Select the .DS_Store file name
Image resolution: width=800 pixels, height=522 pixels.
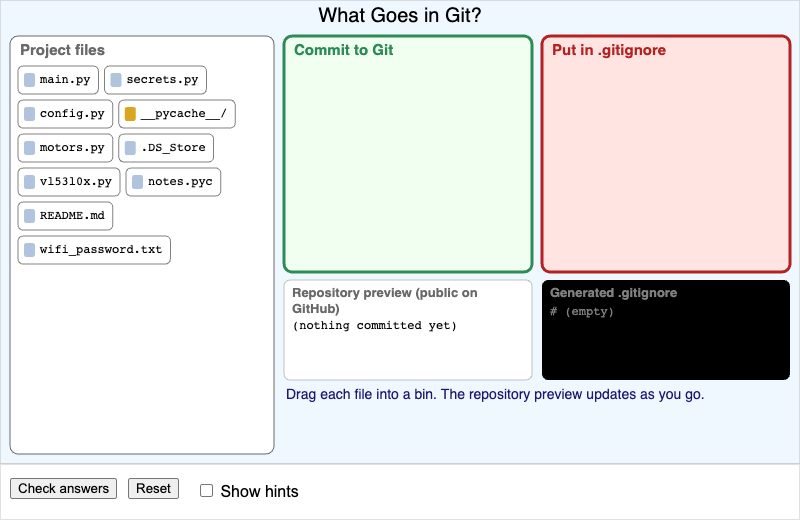173,147
